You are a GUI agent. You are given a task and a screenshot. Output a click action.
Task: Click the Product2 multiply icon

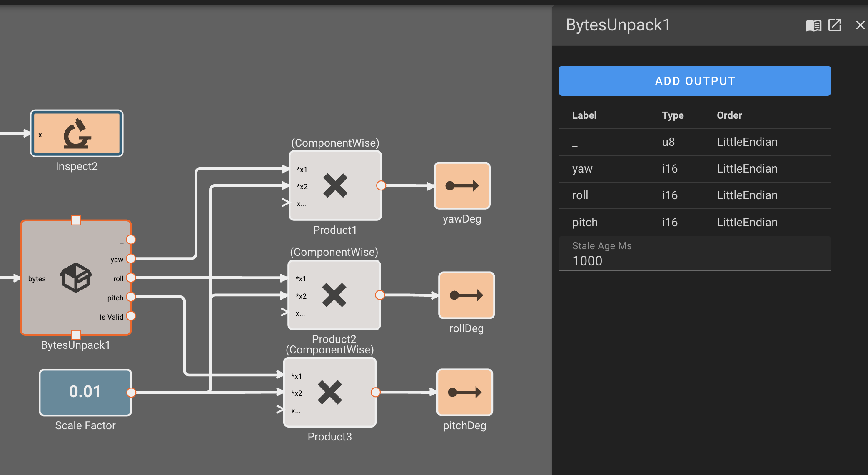(334, 295)
